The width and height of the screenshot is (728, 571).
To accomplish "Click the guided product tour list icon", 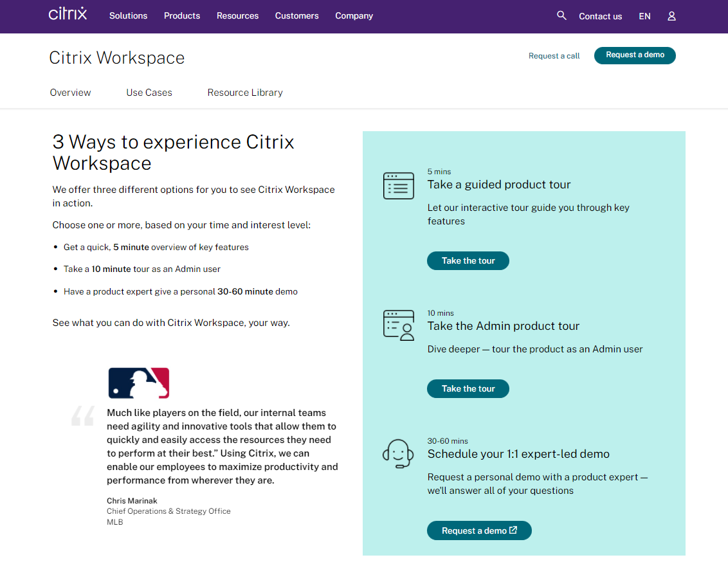I will pos(398,186).
